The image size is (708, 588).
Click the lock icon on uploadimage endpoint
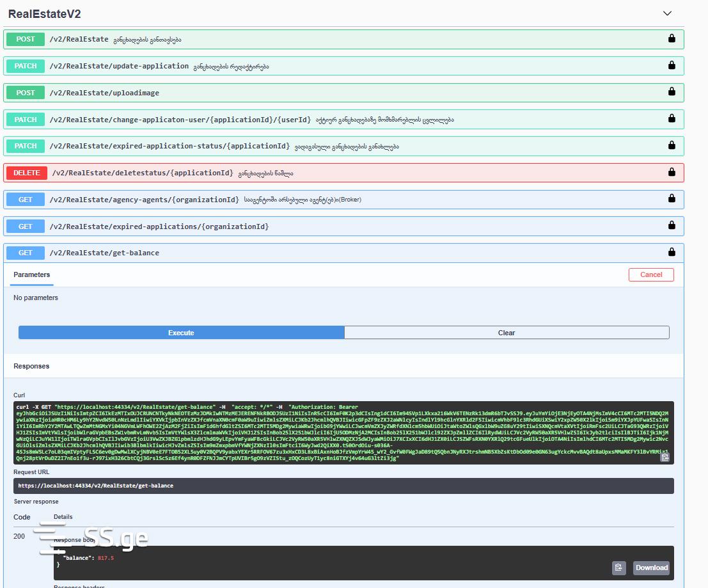point(672,92)
